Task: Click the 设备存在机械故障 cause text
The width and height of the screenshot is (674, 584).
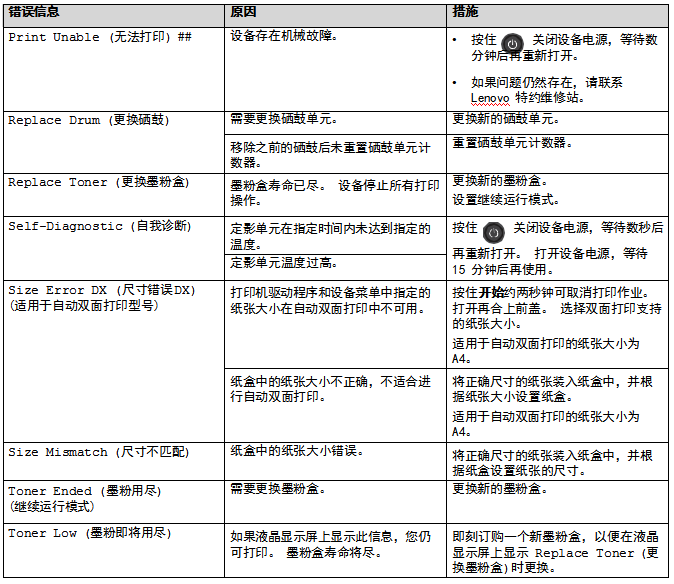Action: coord(283,37)
